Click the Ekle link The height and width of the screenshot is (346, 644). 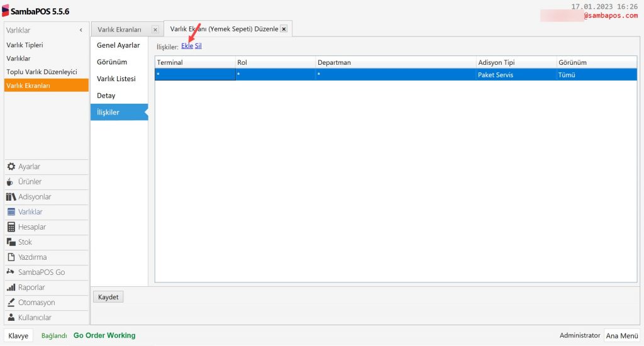(187, 46)
